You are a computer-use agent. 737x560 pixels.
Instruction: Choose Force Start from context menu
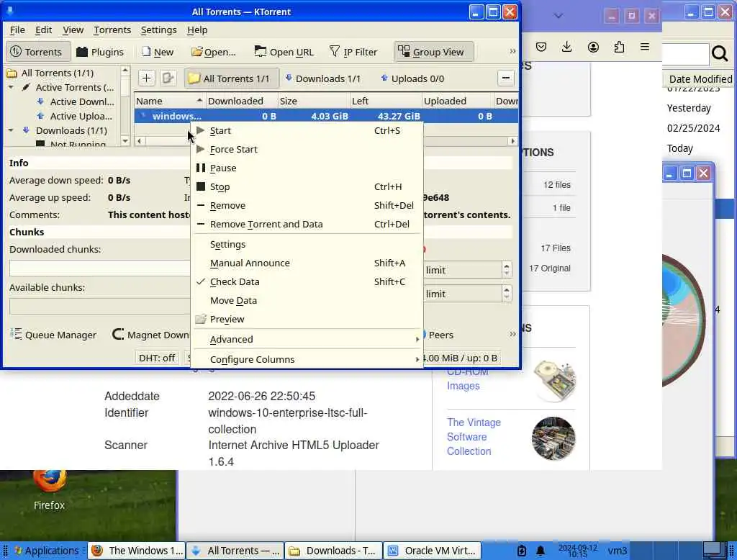[307, 150]
